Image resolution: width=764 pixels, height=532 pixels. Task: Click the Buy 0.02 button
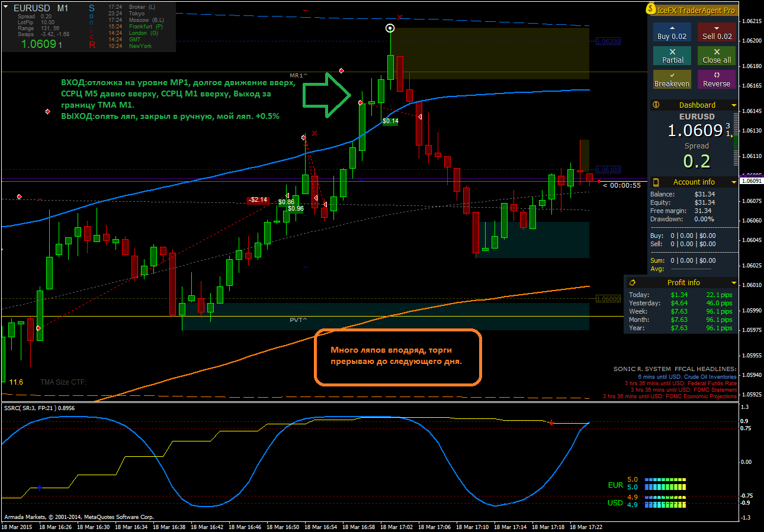pyautogui.click(x=672, y=32)
